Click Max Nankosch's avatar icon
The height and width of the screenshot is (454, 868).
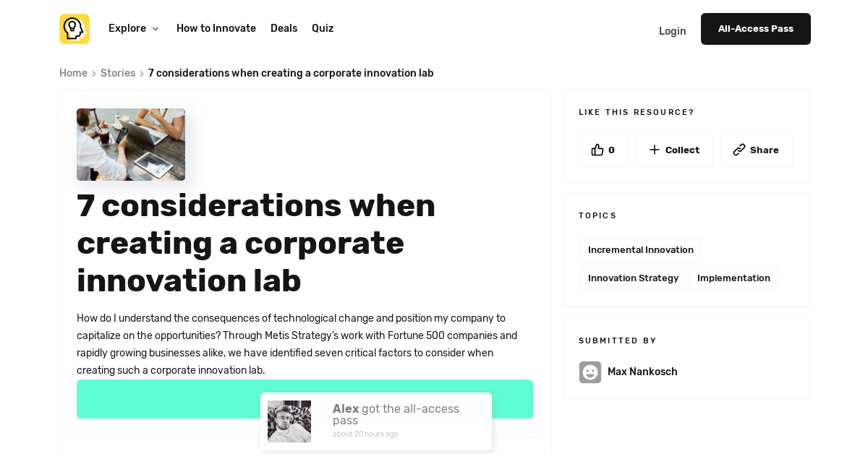point(590,372)
